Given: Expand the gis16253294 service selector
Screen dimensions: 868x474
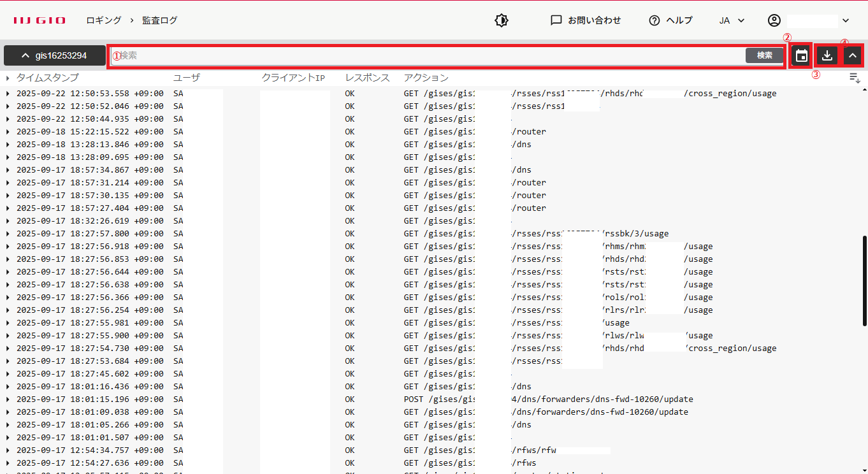Looking at the screenshot, I should click(54, 55).
